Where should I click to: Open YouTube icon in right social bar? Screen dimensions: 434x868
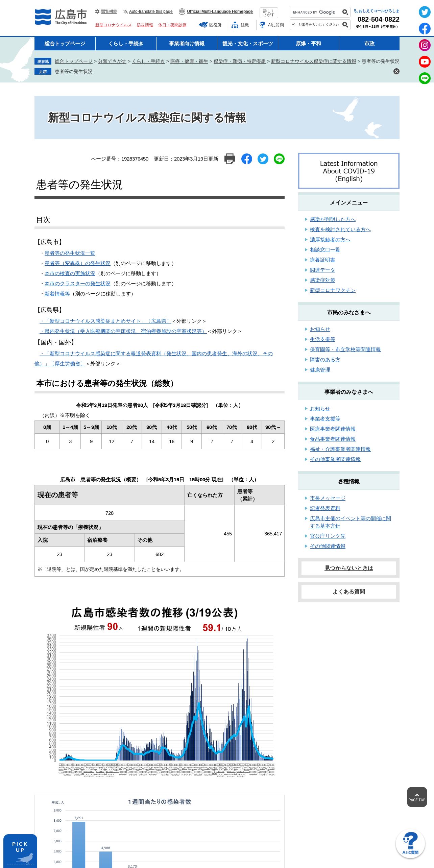tap(425, 62)
